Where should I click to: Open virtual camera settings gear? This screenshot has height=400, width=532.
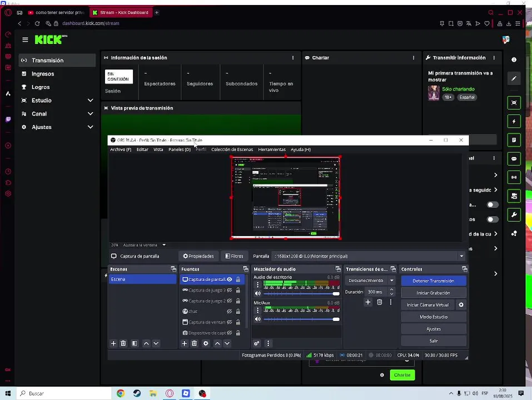pos(461,305)
